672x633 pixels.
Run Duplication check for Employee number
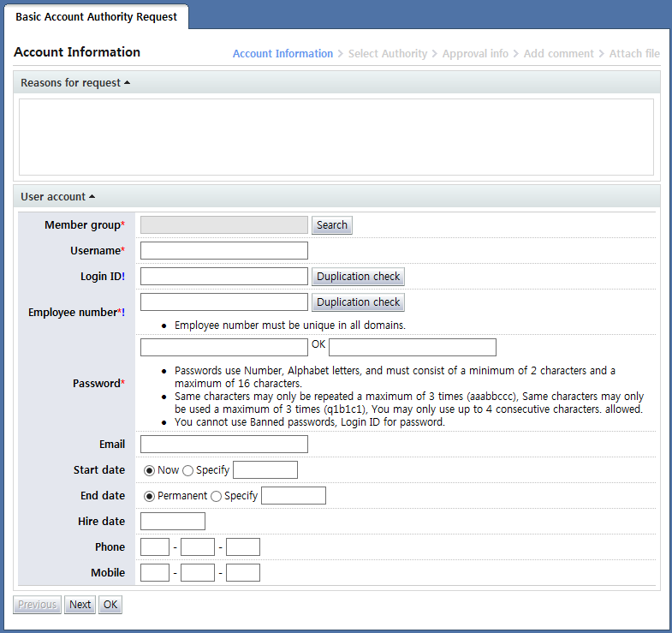click(358, 302)
